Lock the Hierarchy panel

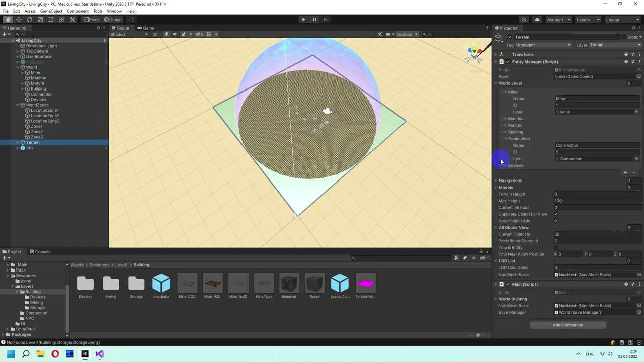click(98, 28)
